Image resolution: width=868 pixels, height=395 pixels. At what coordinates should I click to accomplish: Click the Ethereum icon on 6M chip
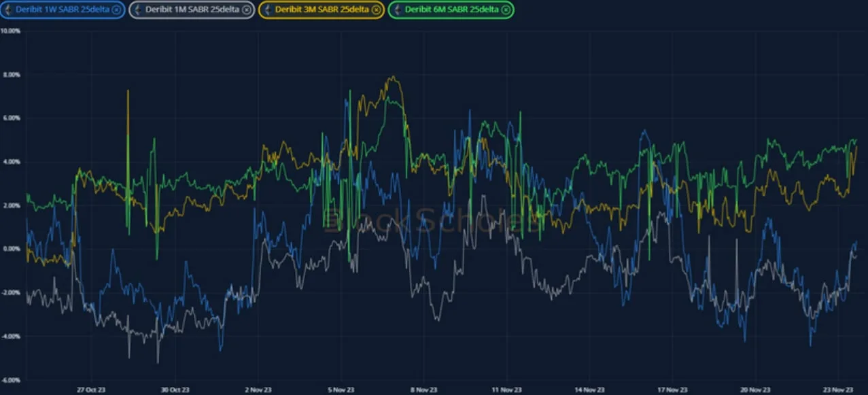(x=398, y=10)
